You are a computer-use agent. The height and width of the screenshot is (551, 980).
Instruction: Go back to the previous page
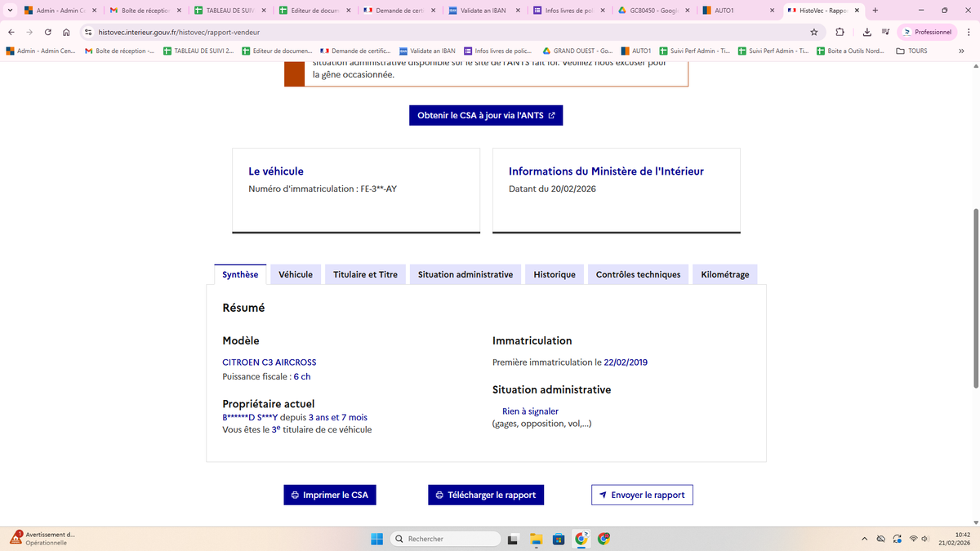click(11, 32)
